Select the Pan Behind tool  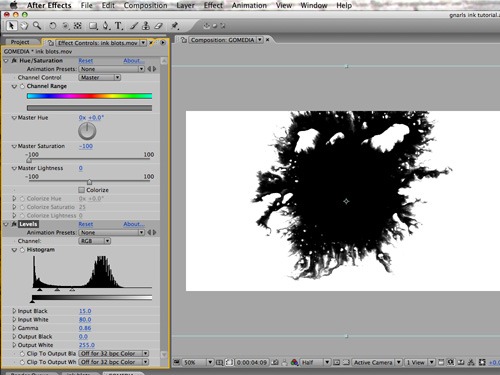tap(78, 26)
